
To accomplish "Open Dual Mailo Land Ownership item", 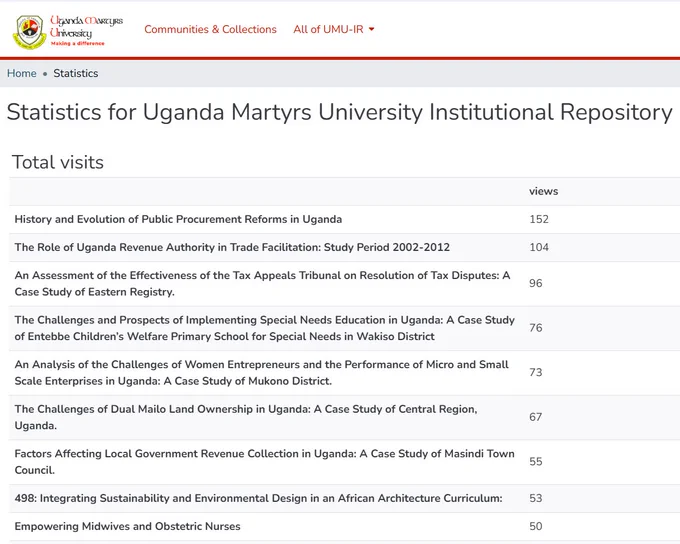I will click(x=246, y=417).
